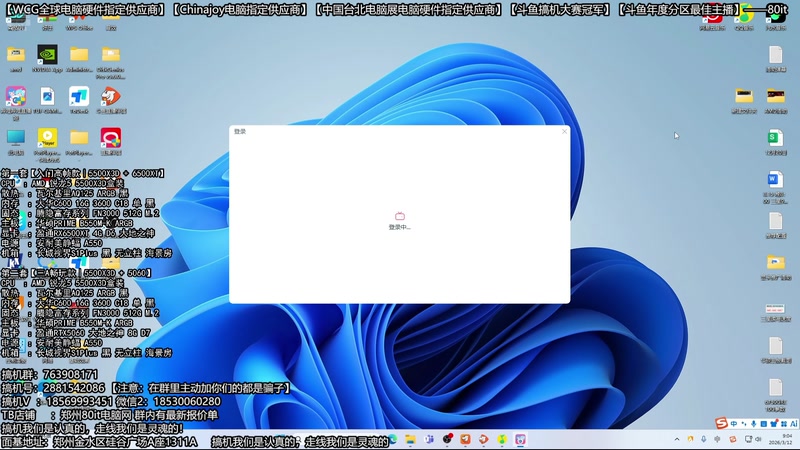Click the Sogou S input method logo
Screen dimensions: 800x450
(x=721, y=423)
